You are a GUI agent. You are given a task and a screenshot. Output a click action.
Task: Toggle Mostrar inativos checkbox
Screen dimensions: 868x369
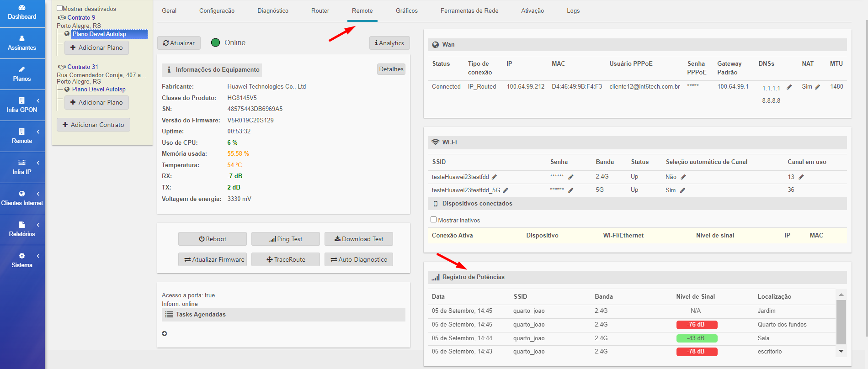[x=434, y=220]
